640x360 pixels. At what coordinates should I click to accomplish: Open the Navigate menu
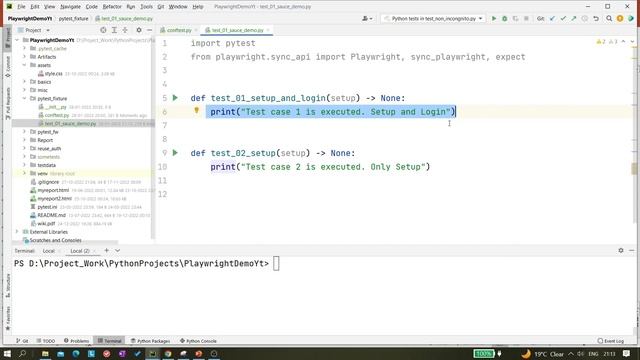[70, 7]
